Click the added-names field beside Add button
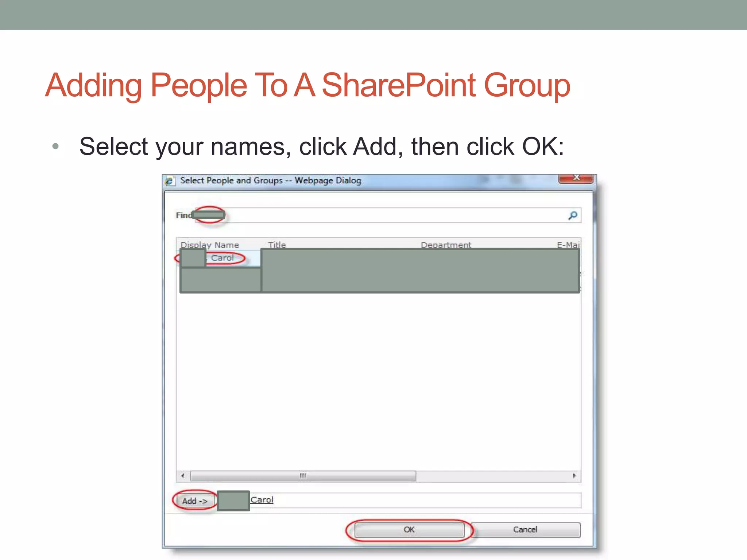Screen dimensions: 747x560 click(399, 501)
